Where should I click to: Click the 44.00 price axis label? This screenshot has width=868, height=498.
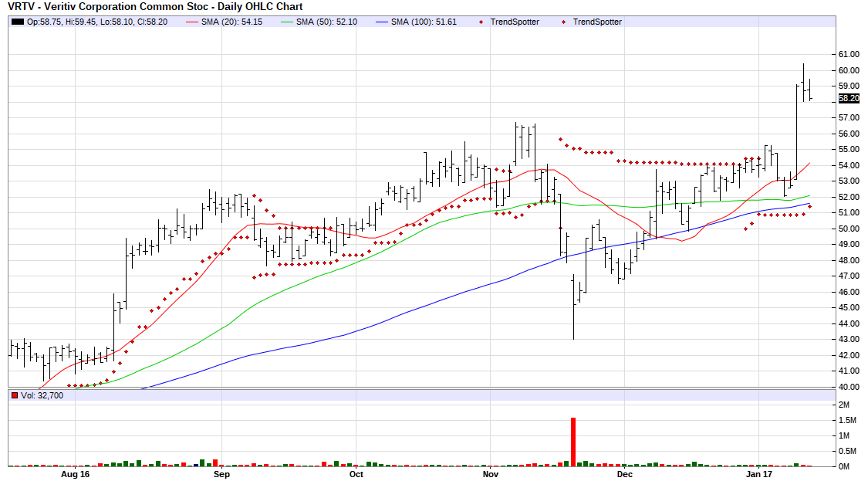click(x=849, y=324)
